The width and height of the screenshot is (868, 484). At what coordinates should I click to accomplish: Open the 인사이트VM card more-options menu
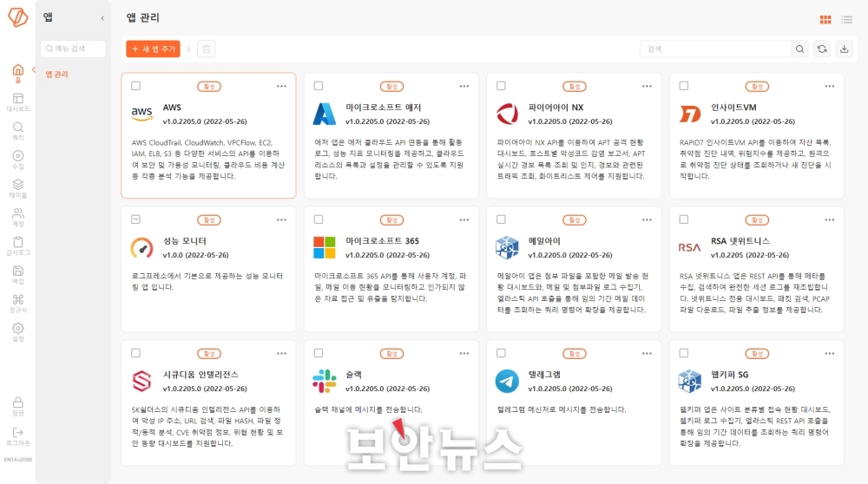point(829,86)
